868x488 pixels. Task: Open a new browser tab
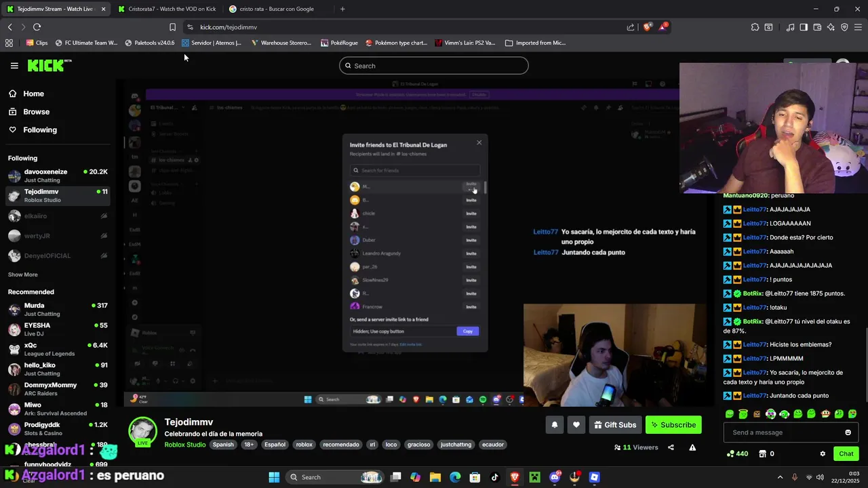tap(342, 9)
